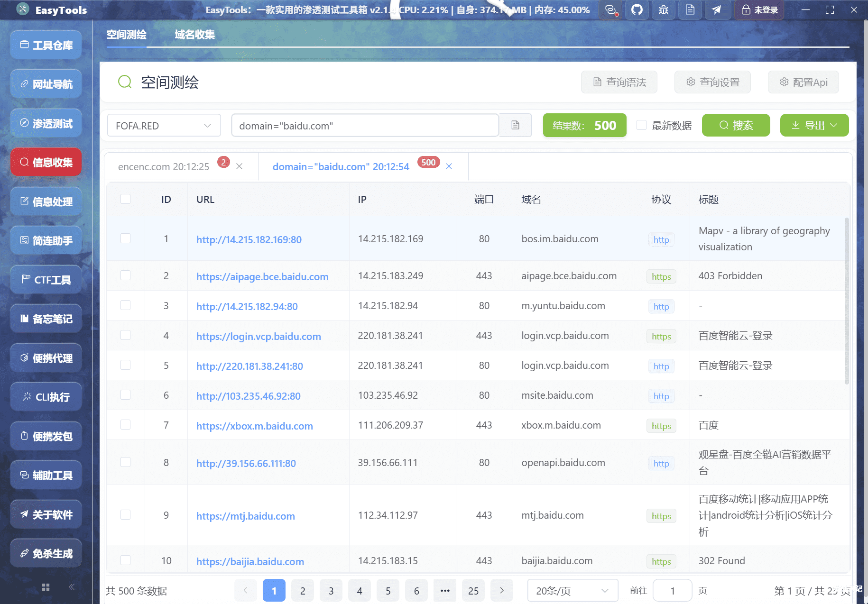The height and width of the screenshot is (604, 868).
Task: Click the 搜索 search button
Action: [736, 125]
